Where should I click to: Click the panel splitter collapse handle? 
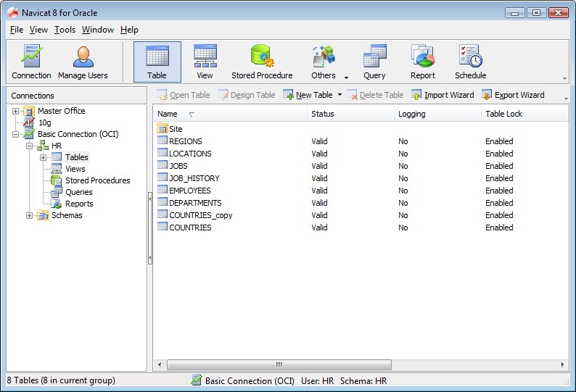point(150,228)
